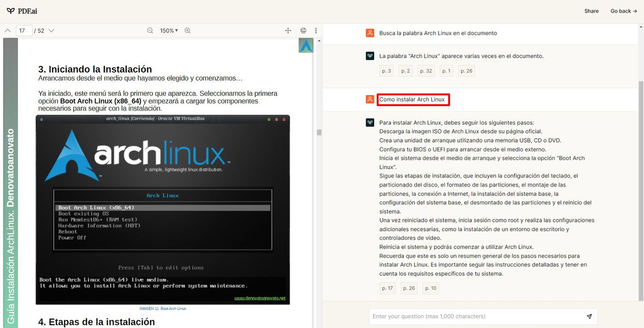Open the p. 10 page reference

click(431, 288)
